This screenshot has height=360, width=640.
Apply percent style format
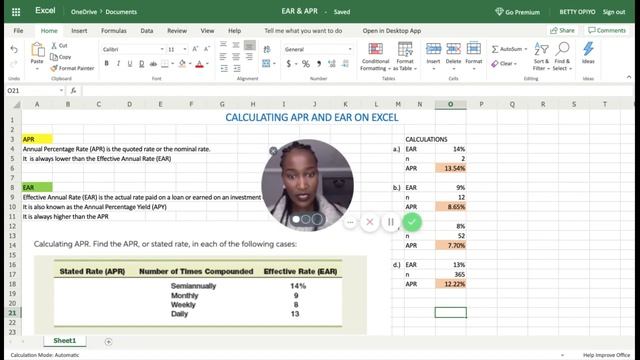(x=306, y=64)
